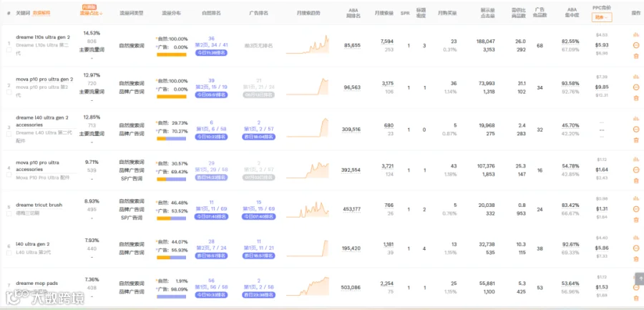This screenshot has height=310, width=644.
Task: Click minus-circle icon in dreame tricut brush row
Action: click(636, 209)
